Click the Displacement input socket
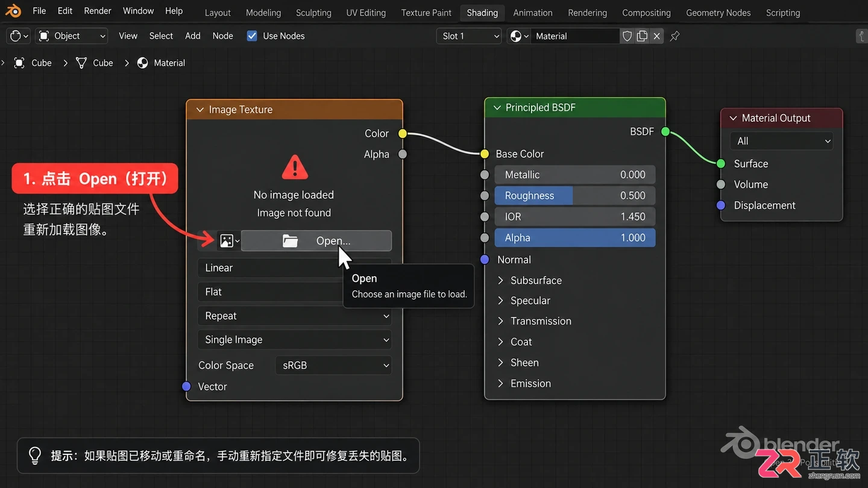 [x=721, y=205]
